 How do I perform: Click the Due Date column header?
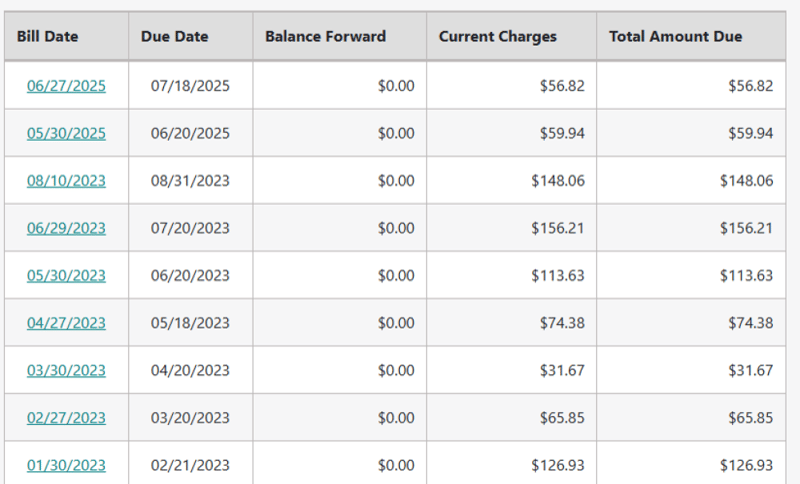tap(175, 37)
